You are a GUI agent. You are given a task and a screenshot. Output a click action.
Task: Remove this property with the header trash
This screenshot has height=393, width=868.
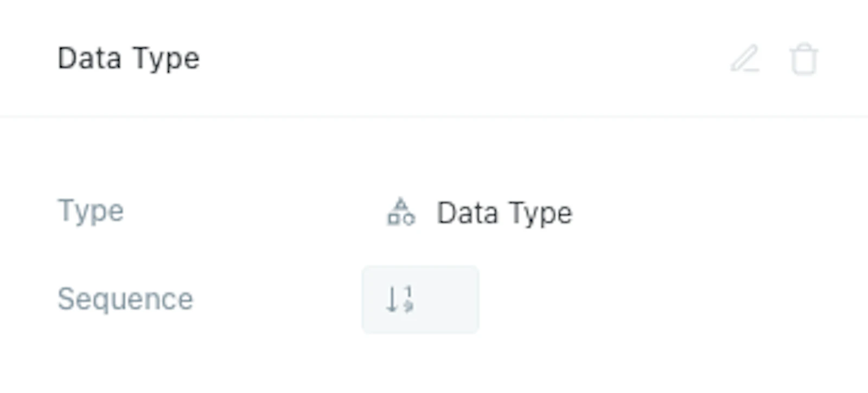click(x=803, y=59)
